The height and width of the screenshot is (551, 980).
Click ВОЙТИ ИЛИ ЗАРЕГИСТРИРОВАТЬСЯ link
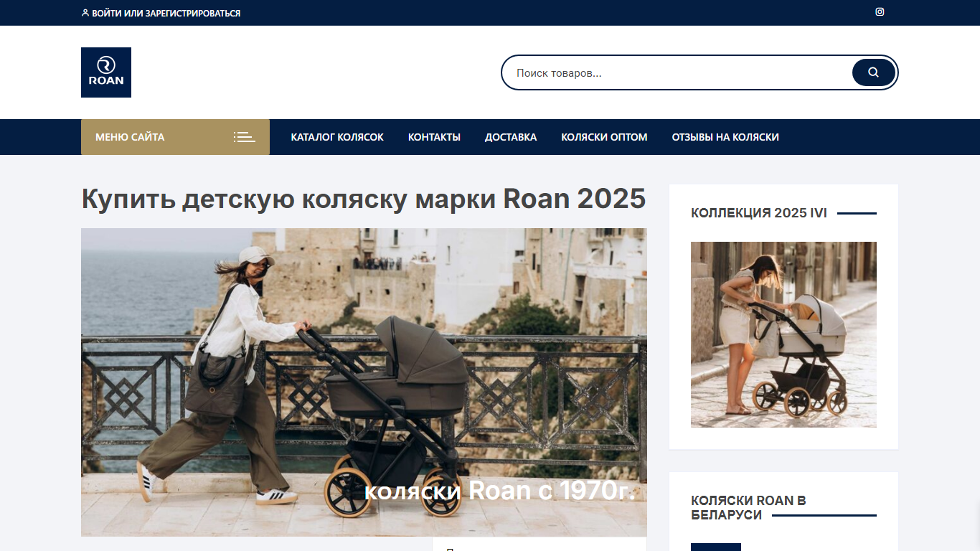166,13
